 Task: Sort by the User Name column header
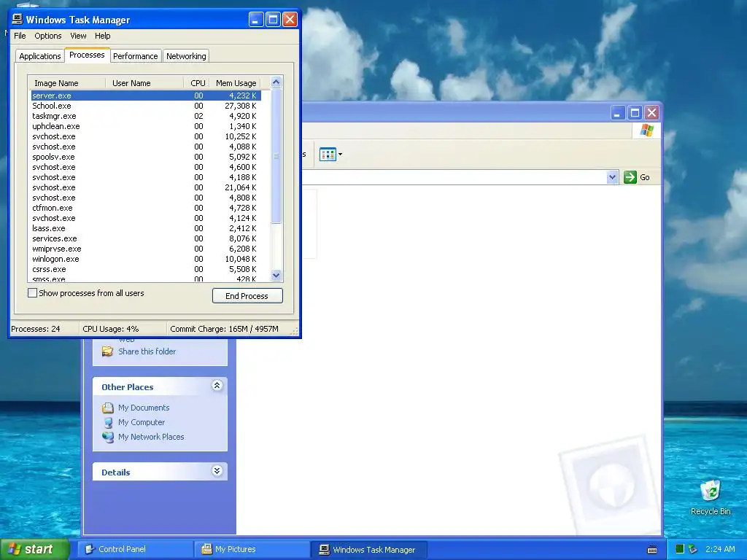[144, 83]
